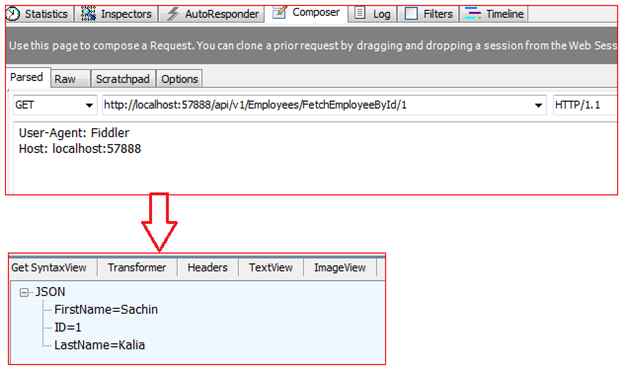The height and width of the screenshot is (371, 628).
Task: Open the Statistics tab
Action: point(40,14)
